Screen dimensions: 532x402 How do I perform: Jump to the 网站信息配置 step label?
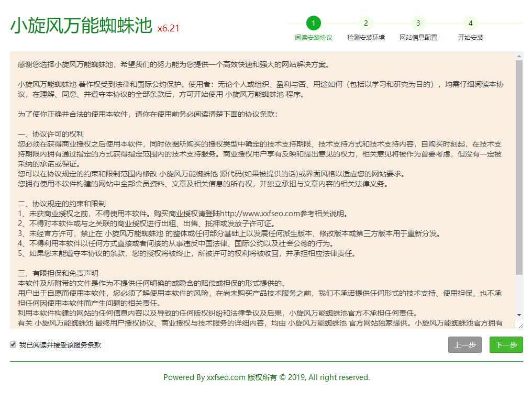coord(418,38)
